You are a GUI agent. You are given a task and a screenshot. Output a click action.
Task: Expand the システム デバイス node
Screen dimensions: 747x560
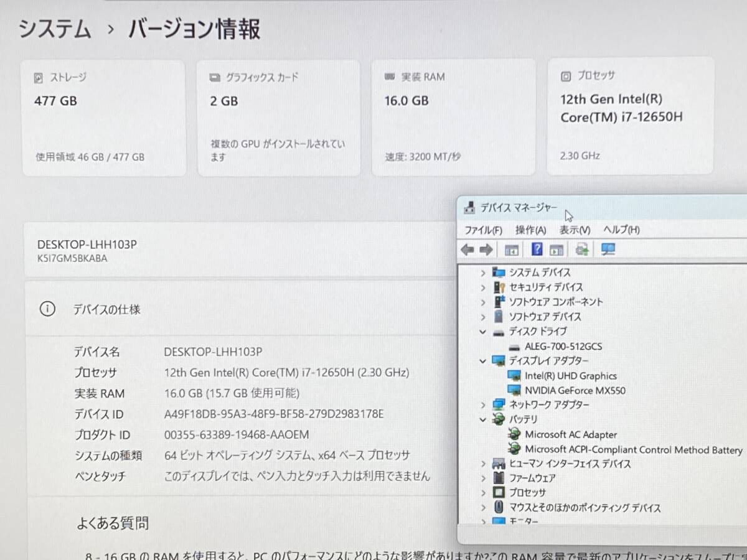(482, 273)
